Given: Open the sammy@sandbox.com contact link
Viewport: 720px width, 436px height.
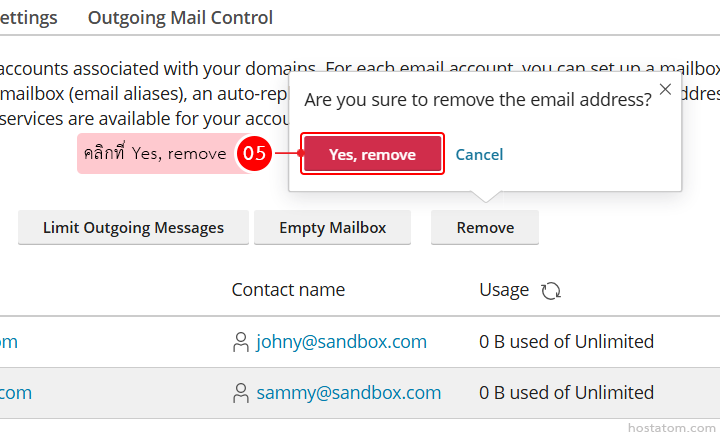Looking at the screenshot, I should pyautogui.click(x=348, y=393).
